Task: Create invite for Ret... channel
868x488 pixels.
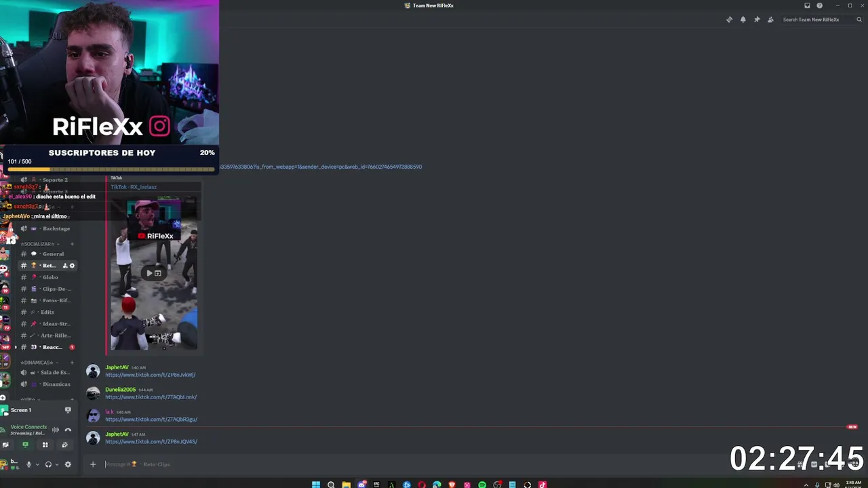Action: 65,266
